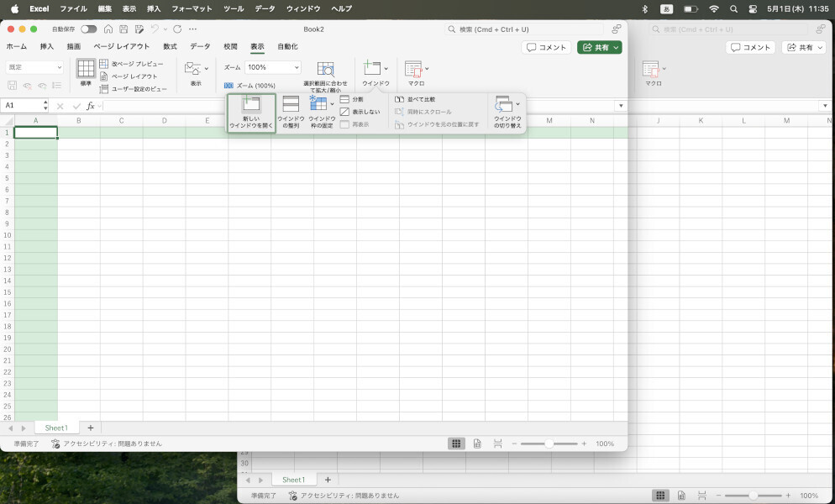835x504 pixels.
Task: Click the insert function fx icon
Action: [x=91, y=106]
